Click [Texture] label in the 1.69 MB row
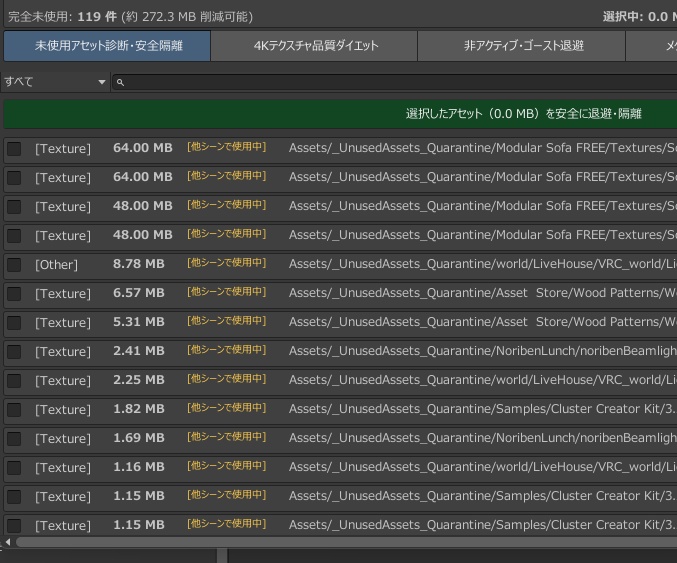The width and height of the screenshot is (677, 563). [x=63, y=439]
